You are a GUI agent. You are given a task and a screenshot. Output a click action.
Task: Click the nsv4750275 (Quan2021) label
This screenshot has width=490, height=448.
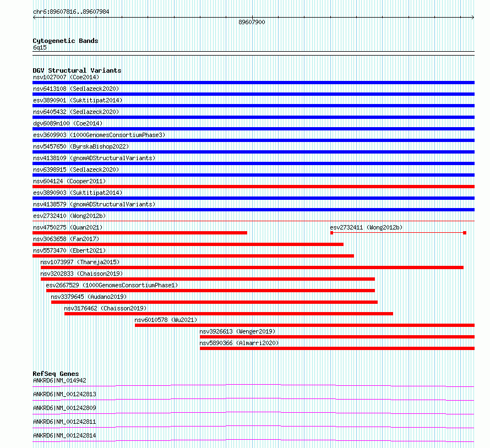click(x=68, y=227)
